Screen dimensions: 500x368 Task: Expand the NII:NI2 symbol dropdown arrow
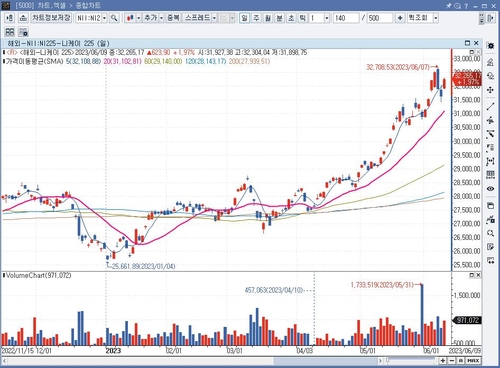coord(104,18)
